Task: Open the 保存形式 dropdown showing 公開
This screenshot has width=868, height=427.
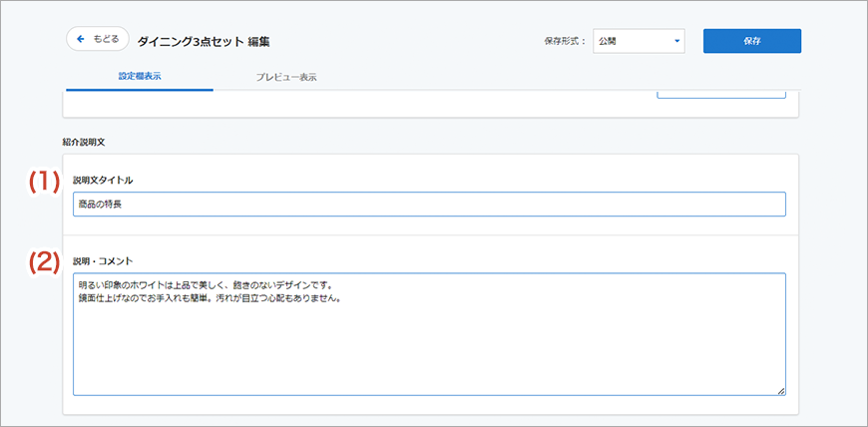Action: click(x=638, y=41)
